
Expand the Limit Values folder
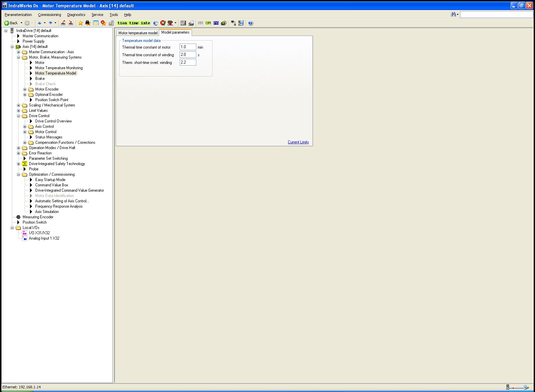click(19, 110)
